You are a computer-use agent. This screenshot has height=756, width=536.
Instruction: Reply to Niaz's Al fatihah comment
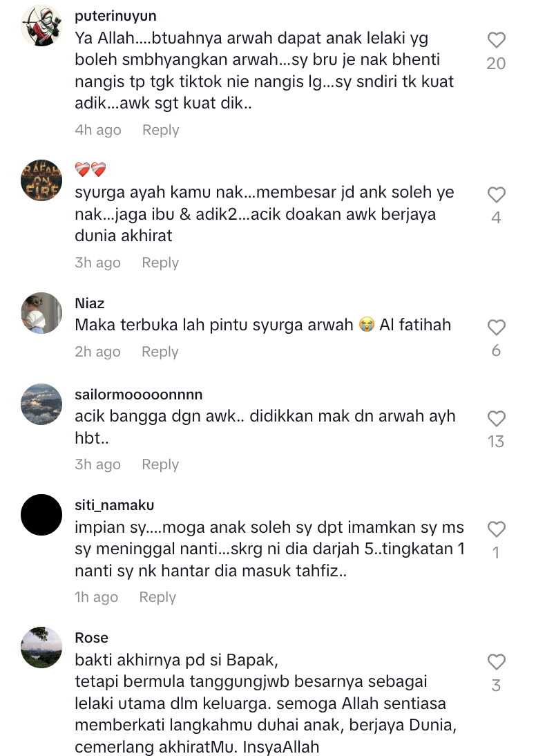(160, 352)
